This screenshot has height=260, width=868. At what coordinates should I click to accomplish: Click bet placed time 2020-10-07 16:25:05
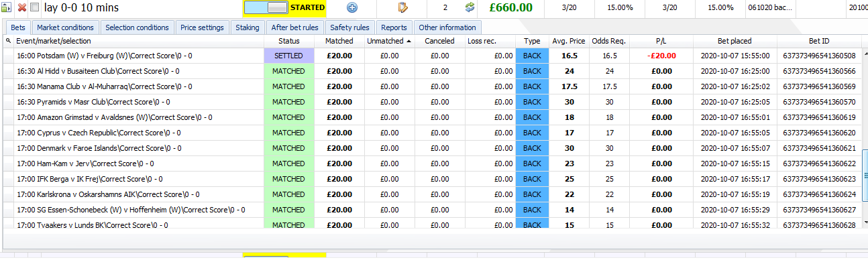735,102
